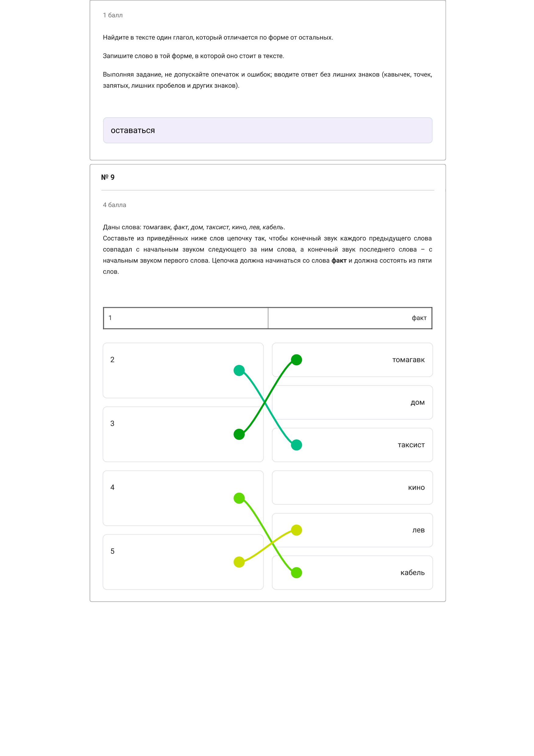The height and width of the screenshot is (756, 534).
Task: Click the yellow dot beside лев
Action: pos(297,530)
